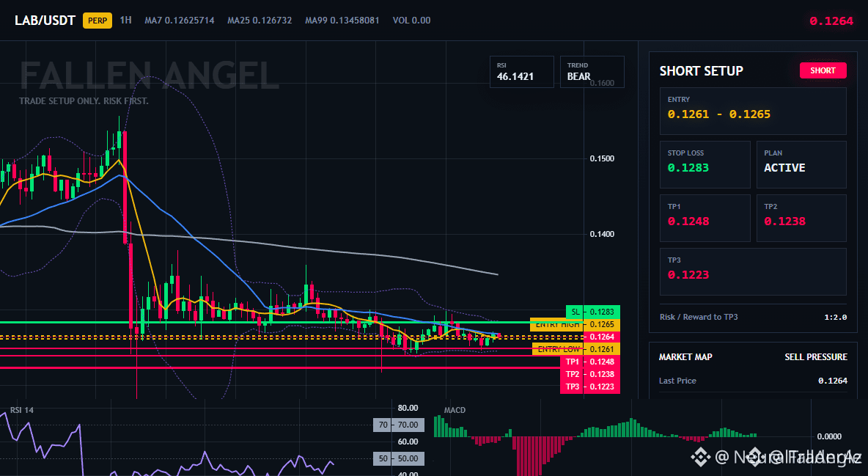This screenshot has height=476, width=868.
Task: Click the SHORT SETUP heading
Action: point(701,71)
